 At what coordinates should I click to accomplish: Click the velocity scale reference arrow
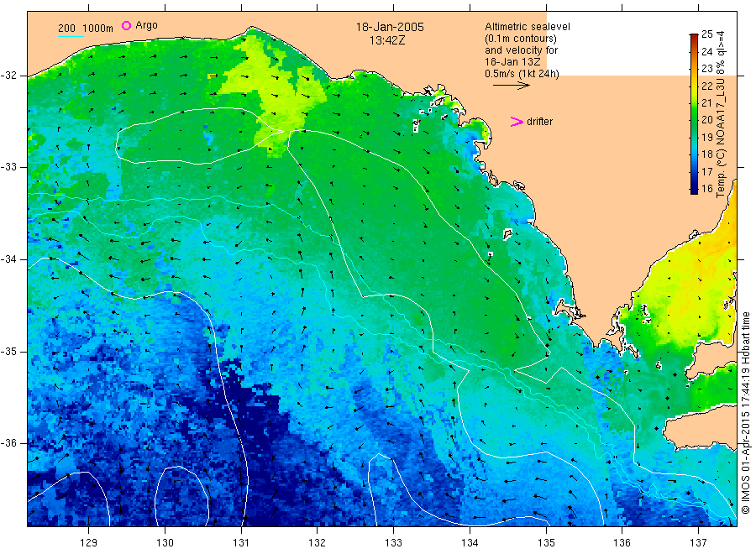511,86
